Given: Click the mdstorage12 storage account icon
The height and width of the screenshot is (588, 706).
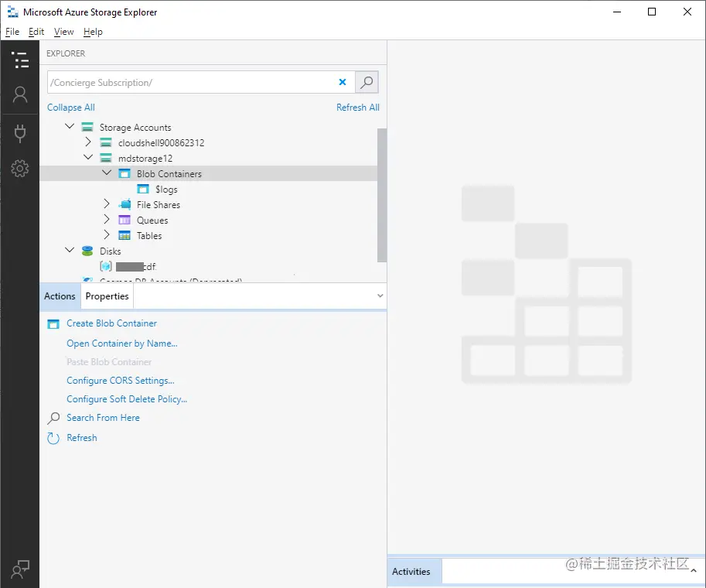Looking at the screenshot, I should click(106, 158).
